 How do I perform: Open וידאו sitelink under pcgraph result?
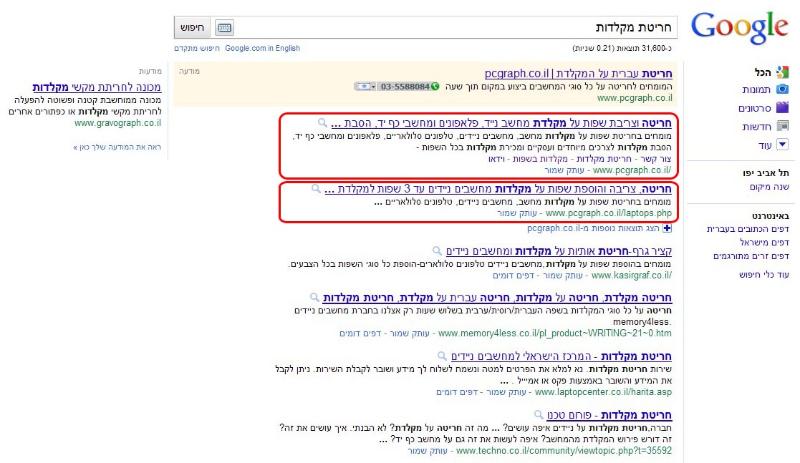click(x=496, y=159)
